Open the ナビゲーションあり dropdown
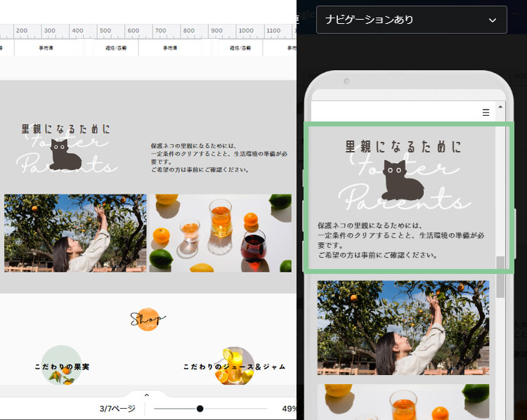 click(411, 20)
